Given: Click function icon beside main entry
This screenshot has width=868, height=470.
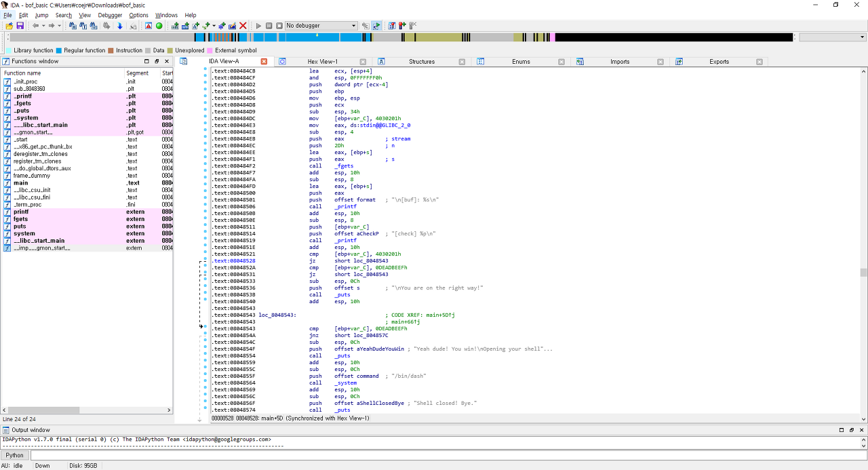Looking at the screenshot, I should 7,183.
